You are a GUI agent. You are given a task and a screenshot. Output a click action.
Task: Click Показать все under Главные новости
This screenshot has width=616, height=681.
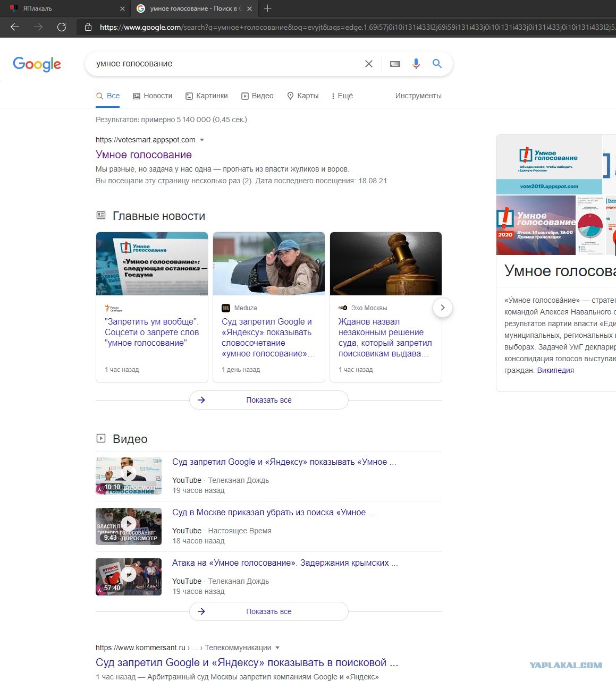pos(269,400)
